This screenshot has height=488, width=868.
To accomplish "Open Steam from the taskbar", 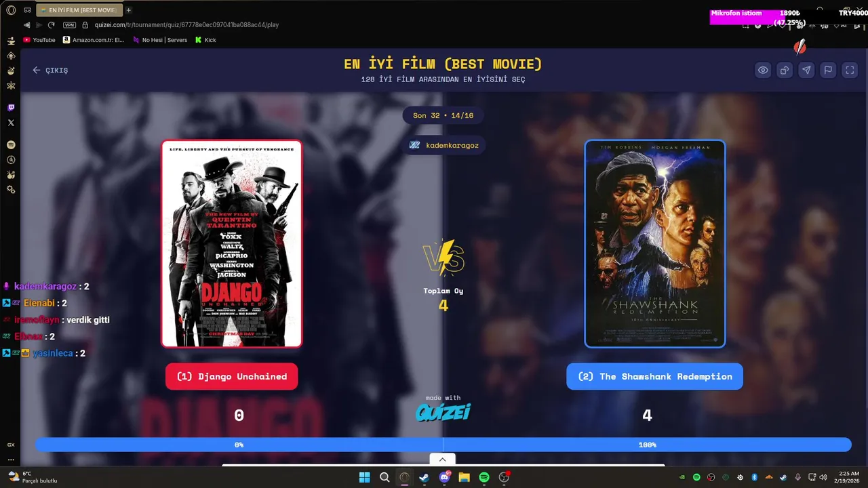I will [424, 477].
